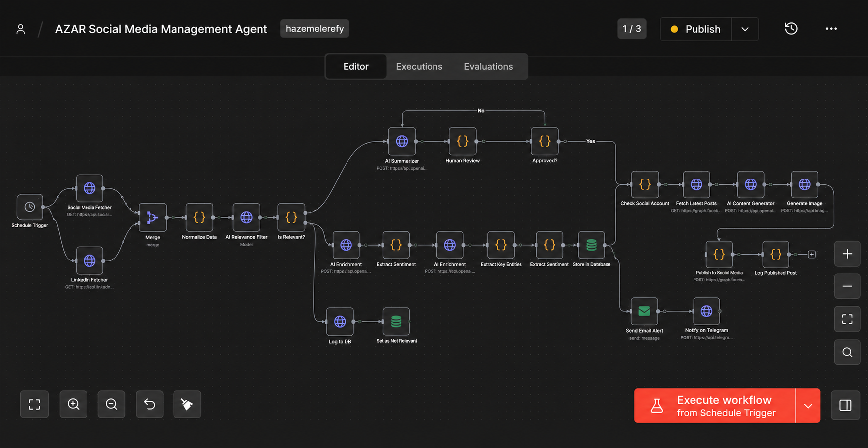Zoom in using bottom magnifier plus
This screenshot has width=868, height=448.
pos(73,404)
